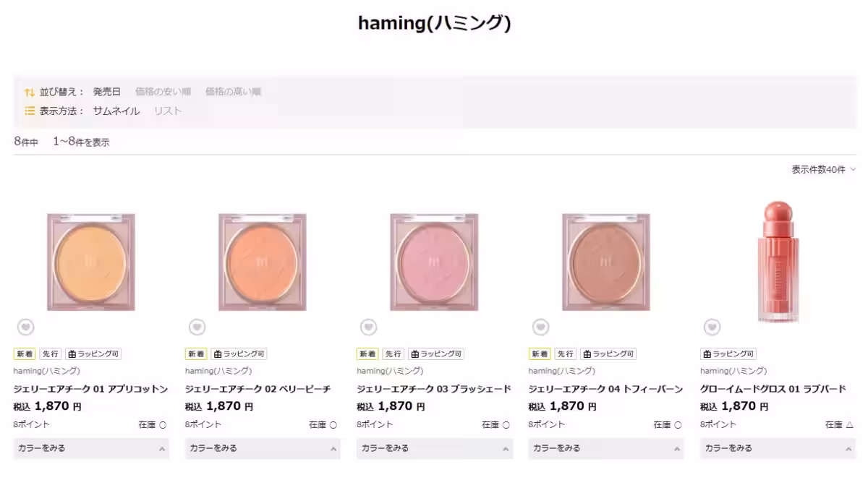This screenshot has height=480, width=868.
Task: Click the list icon beside 表示方法
Action: tap(30, 111)
